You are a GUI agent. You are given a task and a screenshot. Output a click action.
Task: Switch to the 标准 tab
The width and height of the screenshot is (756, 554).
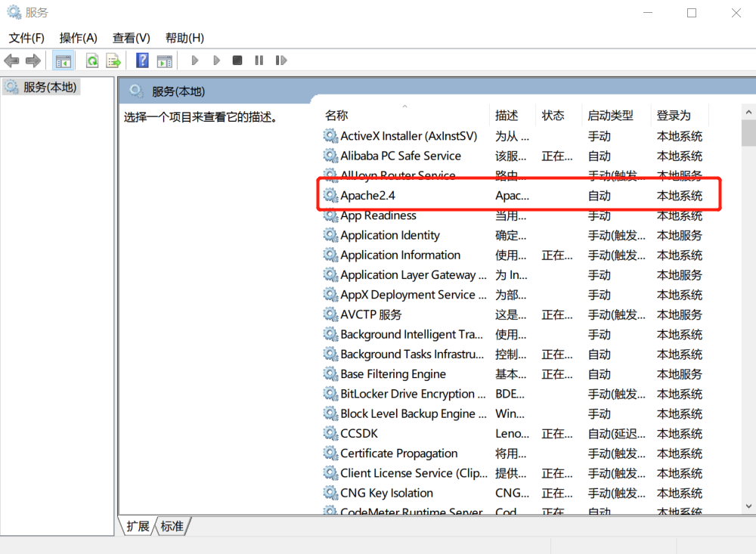pos(172,527)
